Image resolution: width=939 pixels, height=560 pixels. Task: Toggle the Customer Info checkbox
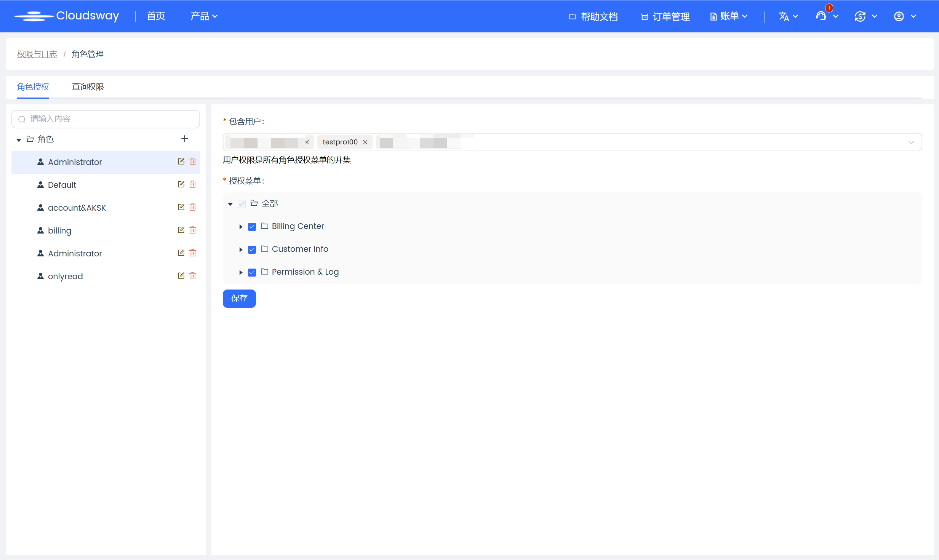click(x=252, y=250)
